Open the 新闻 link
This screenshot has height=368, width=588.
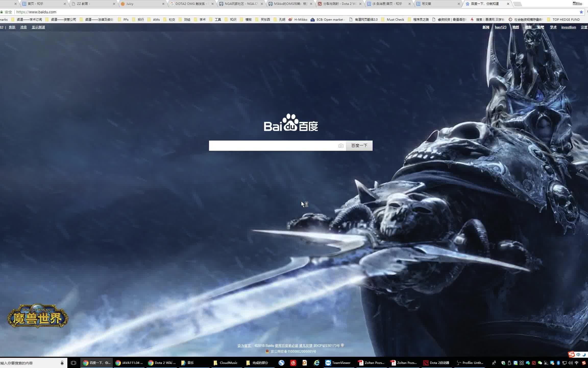click(x=486, y=27)
